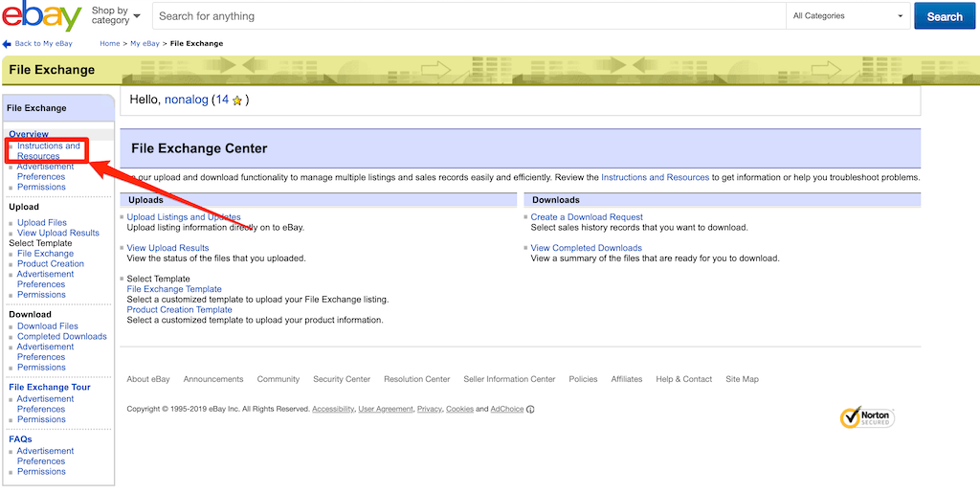This screenshot has width=980, height=493.
Task: Open Permissions under Upload section
Action: pos(41,294)
